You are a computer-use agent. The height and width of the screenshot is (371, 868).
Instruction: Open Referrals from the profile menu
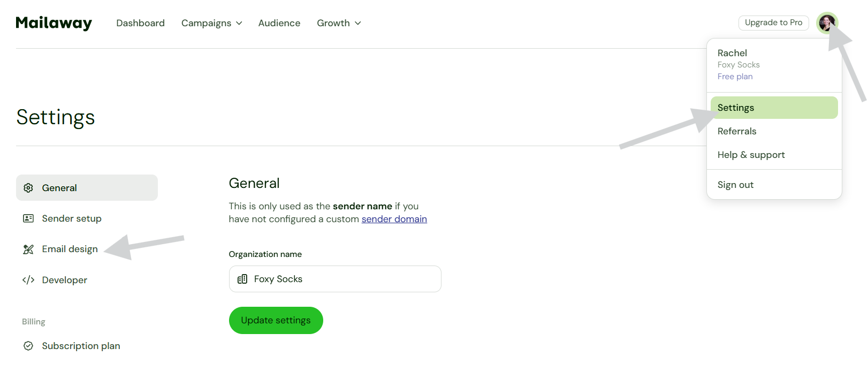click(737, 131)
